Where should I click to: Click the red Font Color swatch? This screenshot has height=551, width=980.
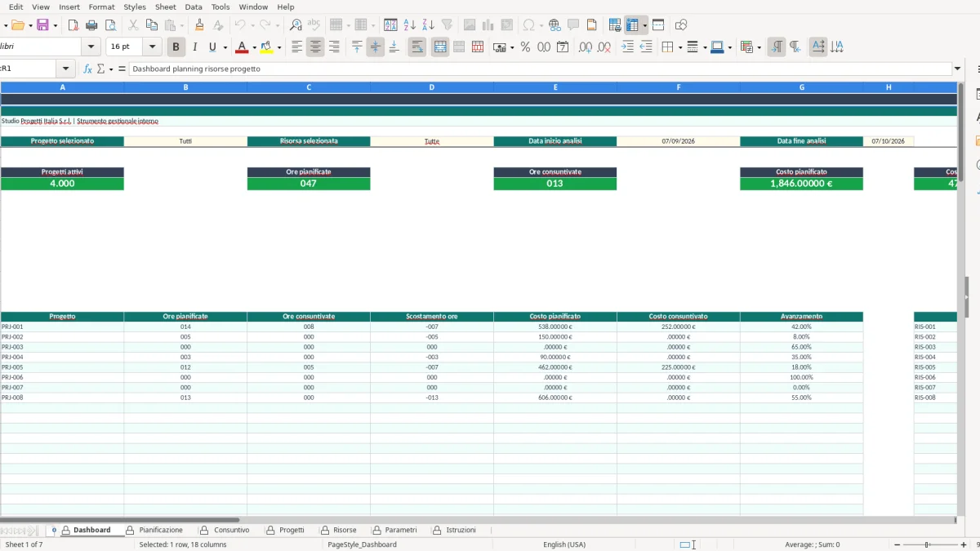(241, 47)
